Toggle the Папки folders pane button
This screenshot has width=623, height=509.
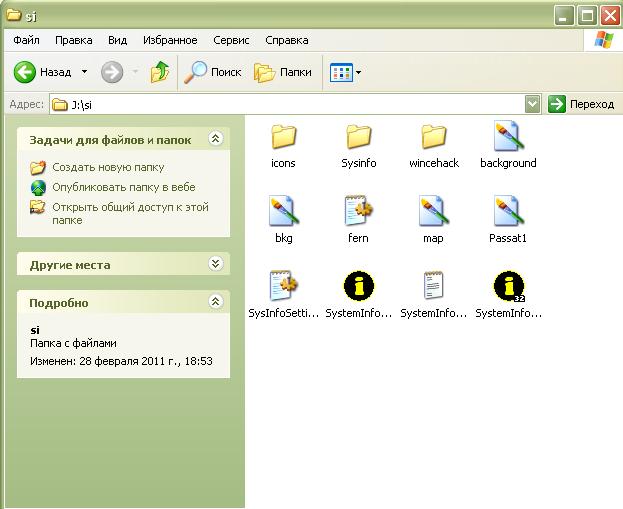click(x=283, y=72)
